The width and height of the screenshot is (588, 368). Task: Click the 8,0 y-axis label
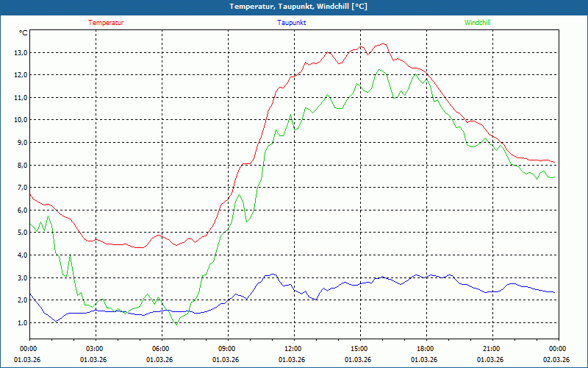pyautogui.click(x=23, y=165)
